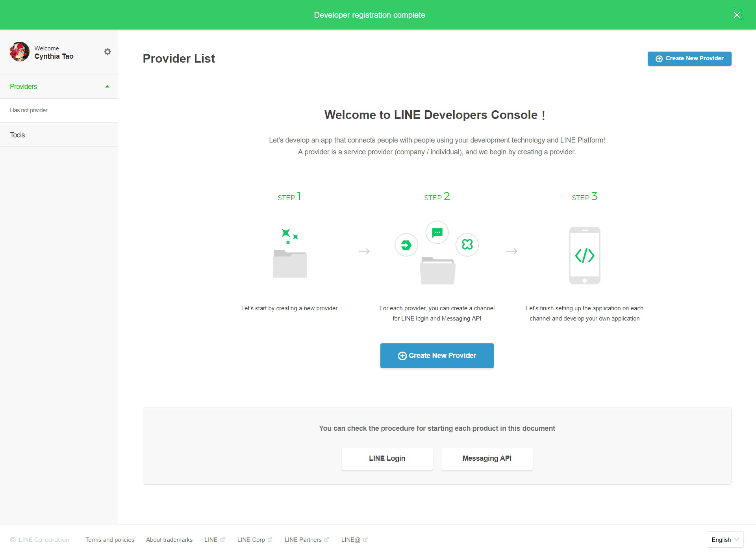The height and width of the screenshot is (554, 756).
Task: Click the STEP 1 label
Action: 289,196
